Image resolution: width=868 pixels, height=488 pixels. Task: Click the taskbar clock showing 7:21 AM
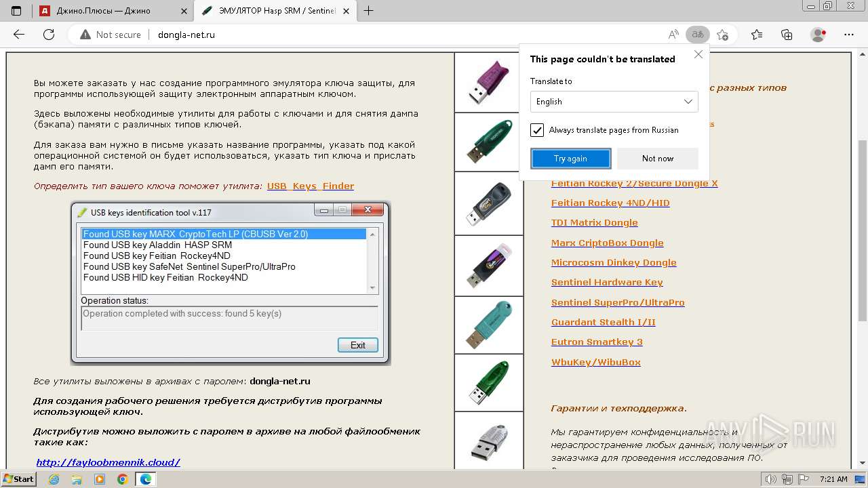(x=833, y=479)
